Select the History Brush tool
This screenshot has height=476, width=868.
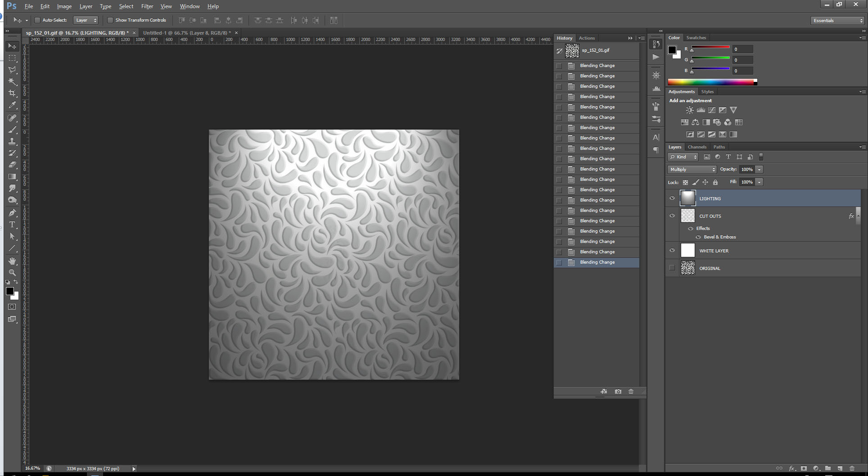[x=12, y=153]
